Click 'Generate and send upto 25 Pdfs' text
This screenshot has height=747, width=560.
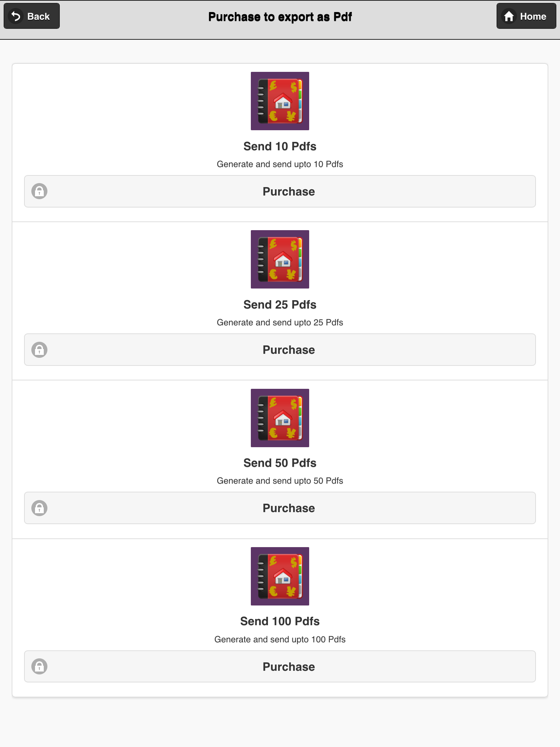pyautogui.click(x=280, y=322)
